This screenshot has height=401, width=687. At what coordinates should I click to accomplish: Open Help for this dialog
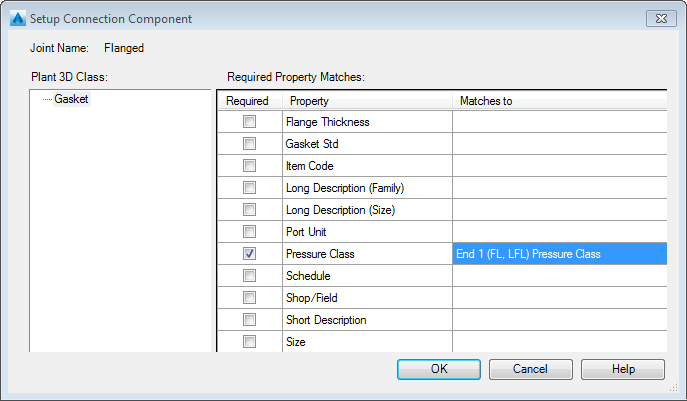coord(623,369)
